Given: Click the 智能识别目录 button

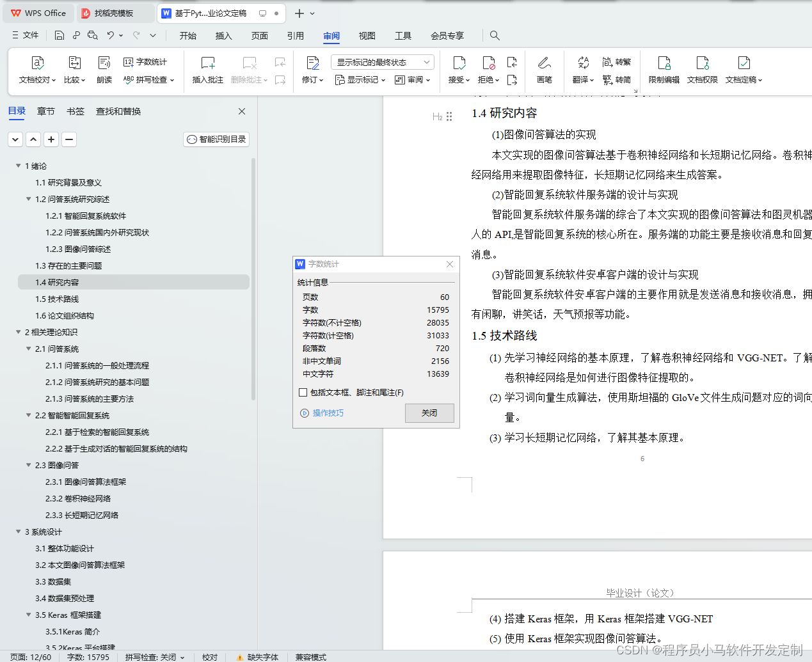Looking at the screenshot, I should pos(216,139).
